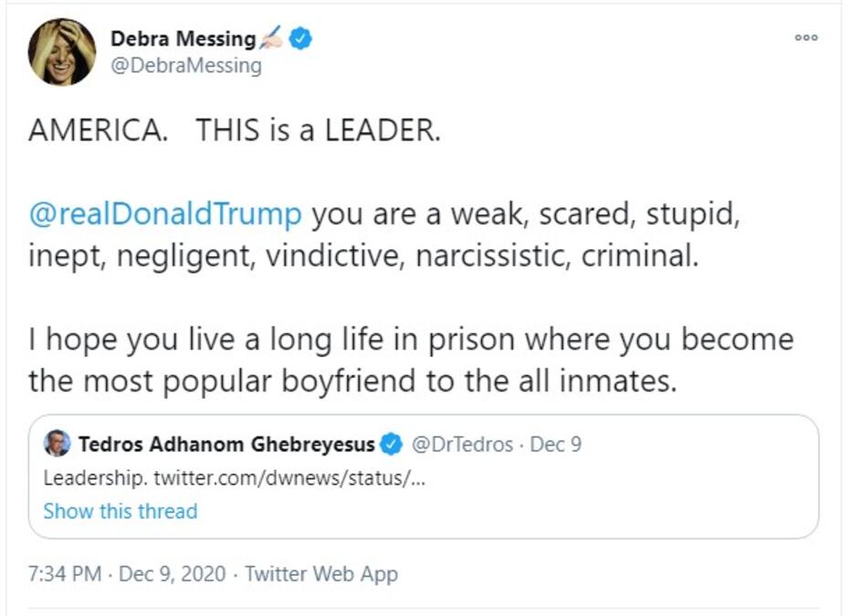849x616 pixels.
Task: Click the small Tedros avatar in quoted tweet
Action: pyautogui.click(x=57, y=444)
